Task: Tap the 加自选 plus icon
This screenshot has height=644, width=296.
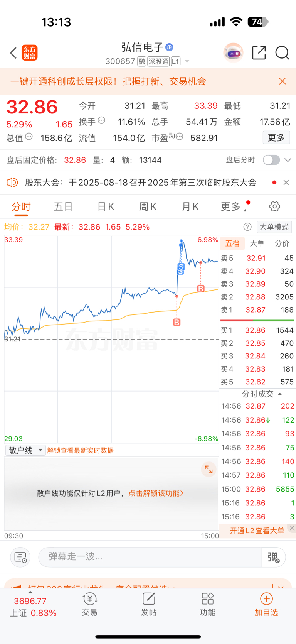Action: click(266, 599)
